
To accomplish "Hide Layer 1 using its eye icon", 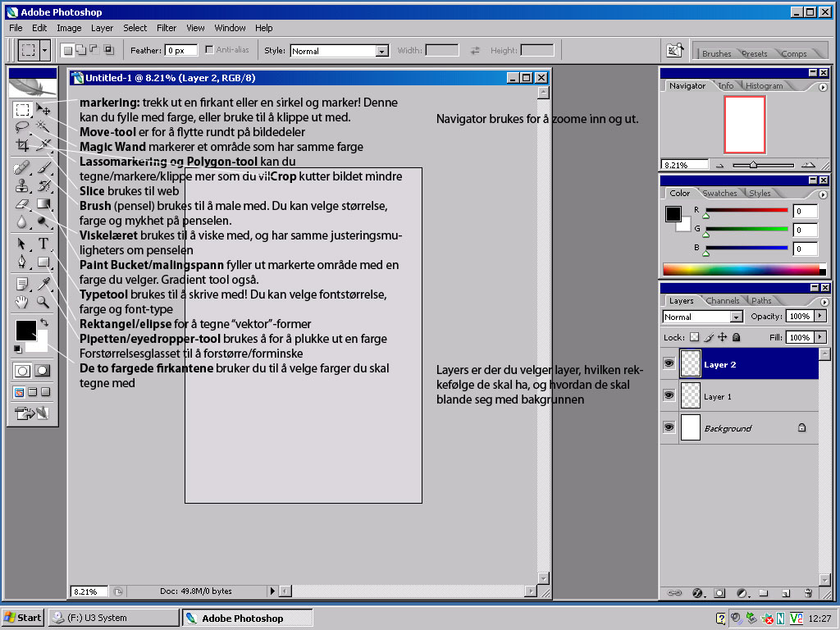I will [669, 395].
